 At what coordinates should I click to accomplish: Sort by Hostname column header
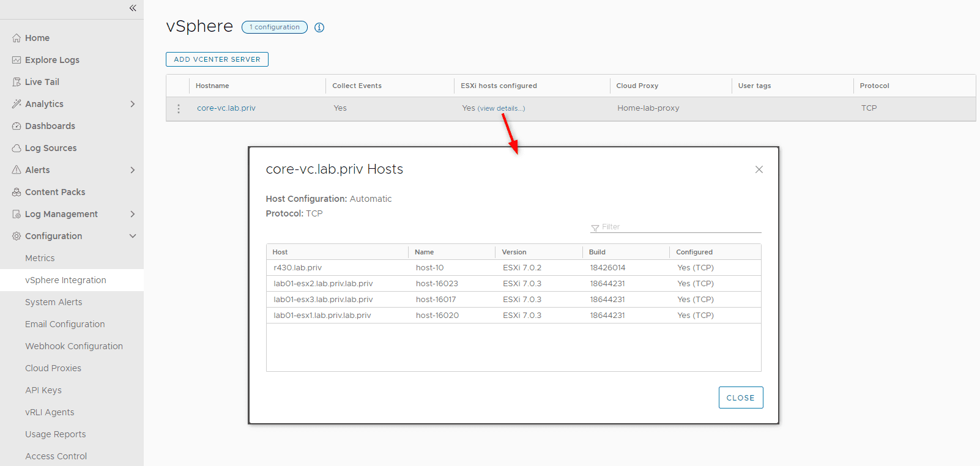(x=212, y=86)
